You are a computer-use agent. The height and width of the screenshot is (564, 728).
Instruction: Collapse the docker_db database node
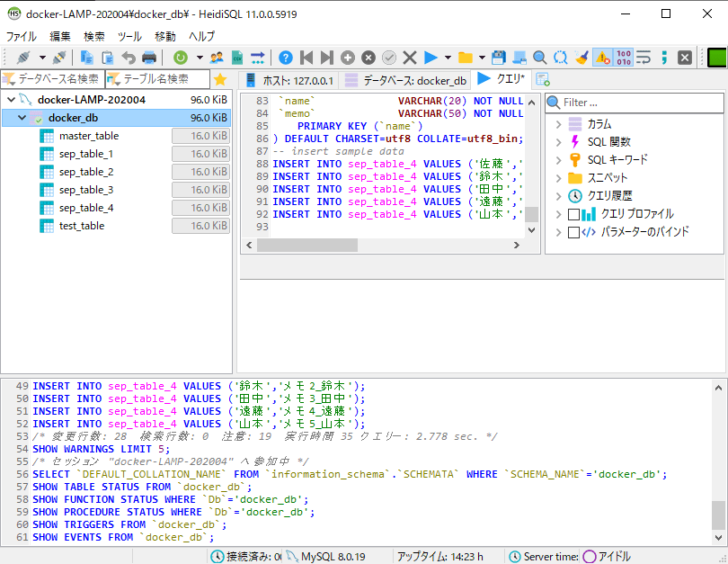click(x=22, y=118)
